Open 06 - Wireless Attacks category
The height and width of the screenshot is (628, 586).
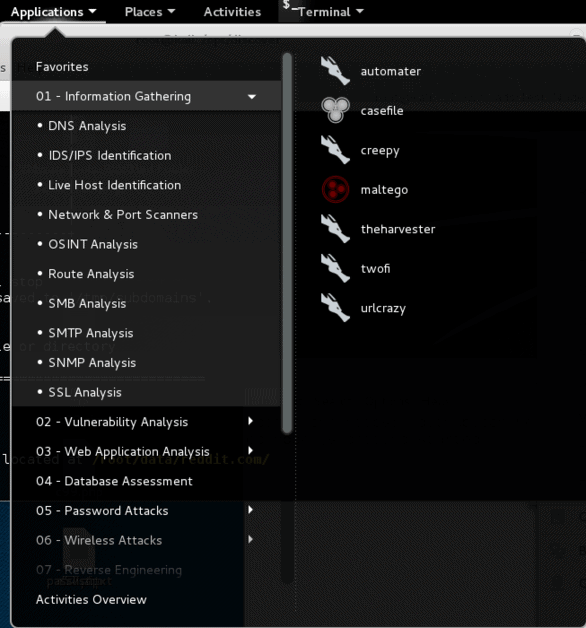pos(147,540)
